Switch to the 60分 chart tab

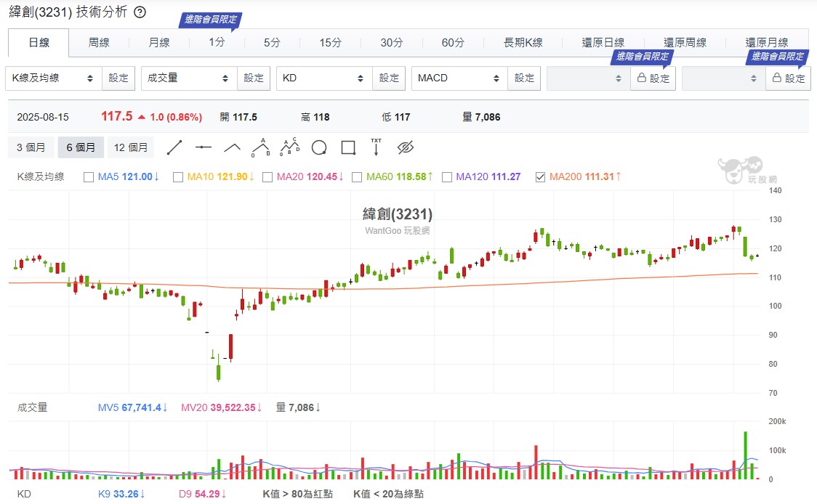pos(453,43)
